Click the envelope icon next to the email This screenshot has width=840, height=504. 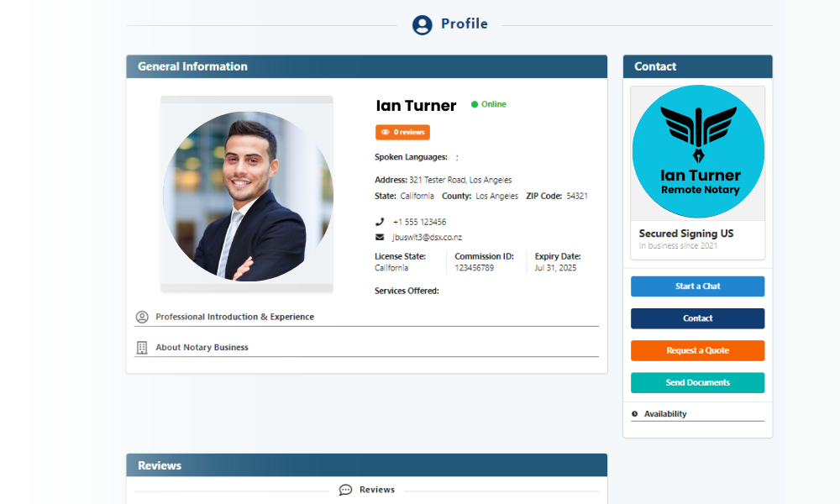(x=380, y=237)
